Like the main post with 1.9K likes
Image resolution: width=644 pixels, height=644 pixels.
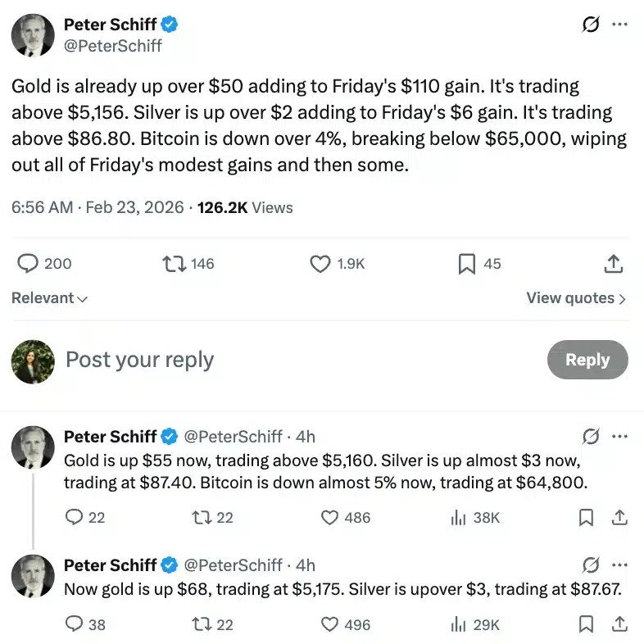click(320, 264)
